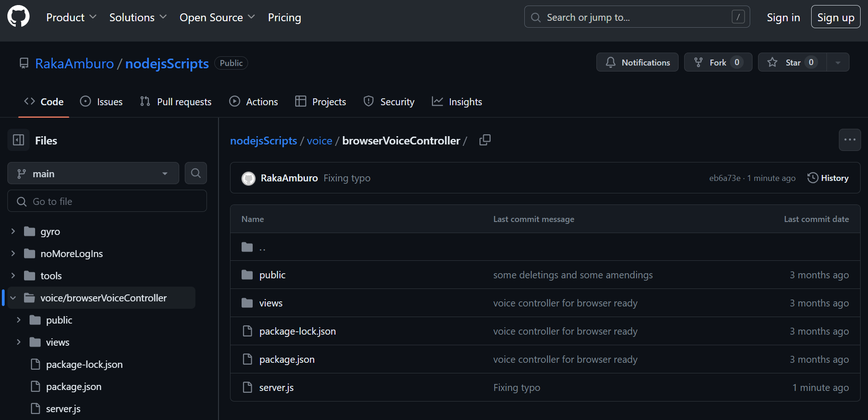Open the main branch dropdown
868x420 pixels.
pos(93,174)
